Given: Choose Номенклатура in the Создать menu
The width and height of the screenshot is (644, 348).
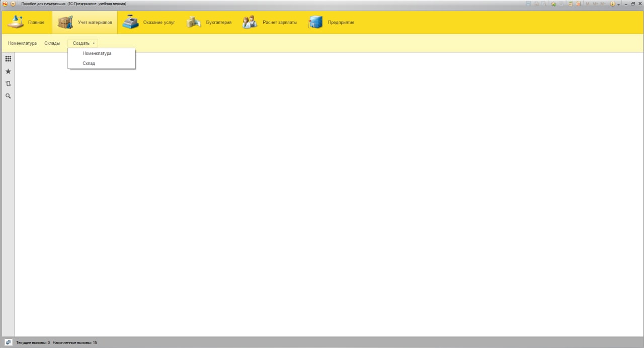Looking at the screenshot, I should point(97,53).
